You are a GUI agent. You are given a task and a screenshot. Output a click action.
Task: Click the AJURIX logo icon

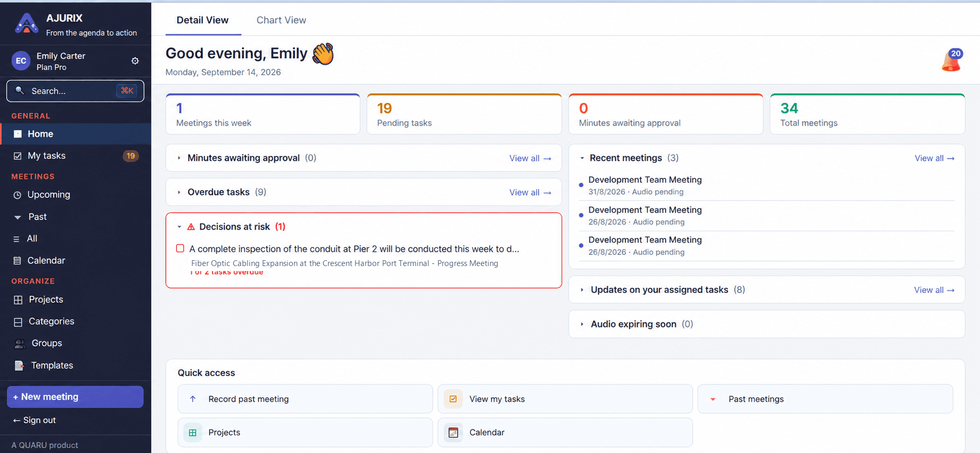27,24
